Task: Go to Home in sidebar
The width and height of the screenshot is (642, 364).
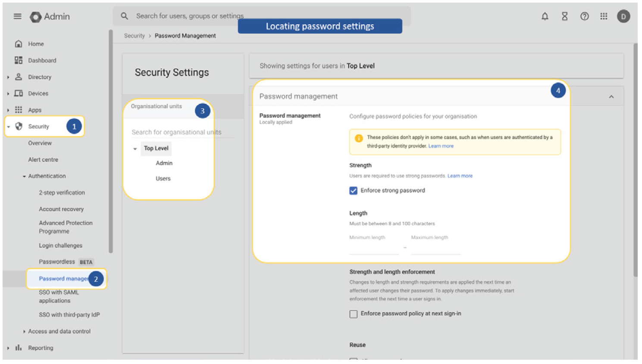Action: (x=36, y=44)
